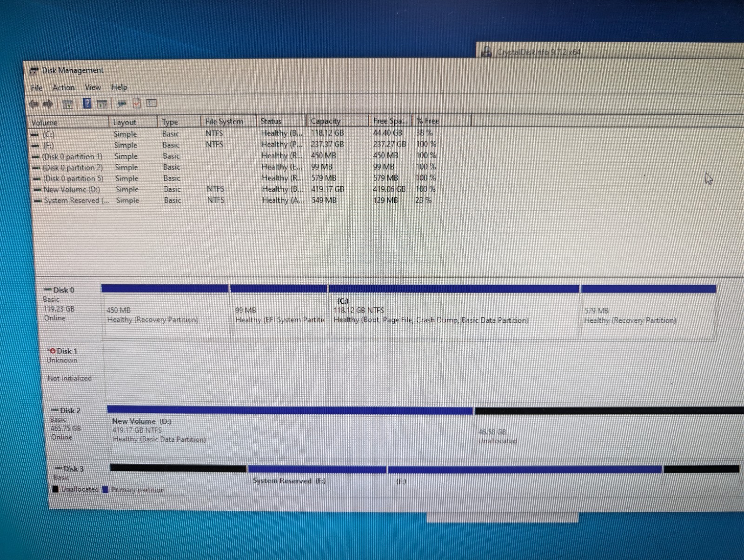Click the Settings view list toolbar icon
744x560 pixels.
pyautogui.click(x=152, y=103)
